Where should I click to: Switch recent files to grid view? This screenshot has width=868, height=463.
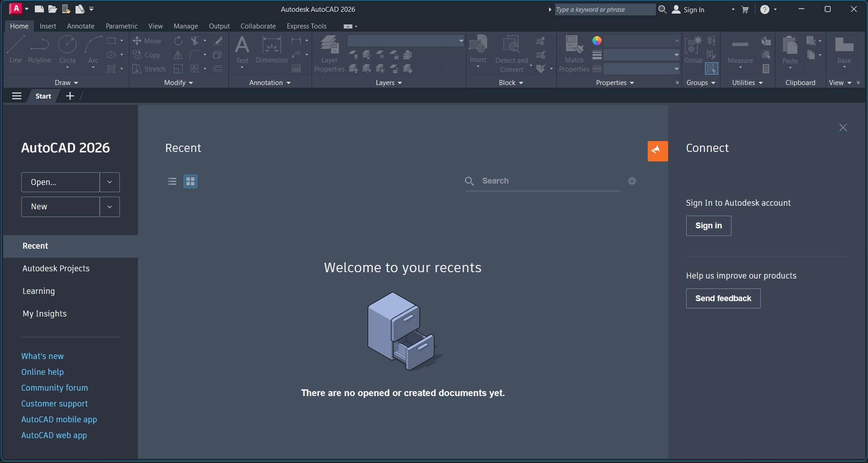[190, 181]
